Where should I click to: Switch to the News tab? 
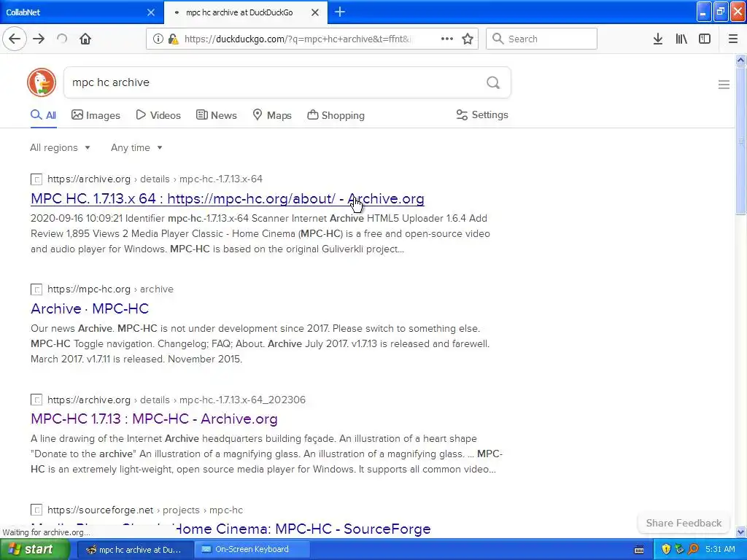[x=216, y=115]
